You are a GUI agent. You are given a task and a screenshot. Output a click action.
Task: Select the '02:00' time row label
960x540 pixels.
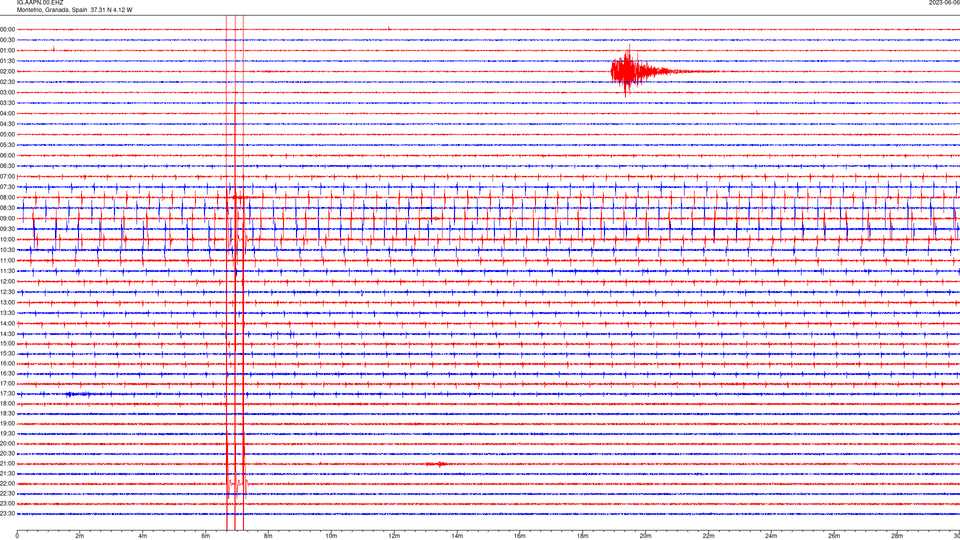click(7, 71)
